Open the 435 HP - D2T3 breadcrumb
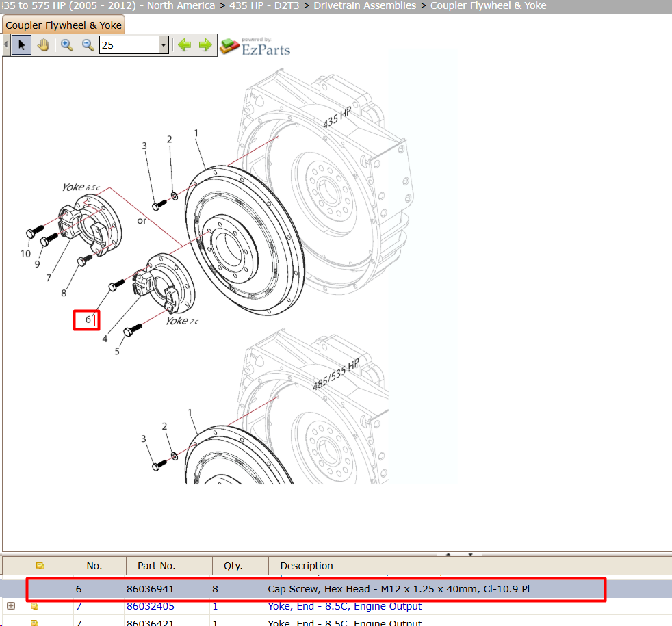This screenshot has height=626, width=672. pos(264,5)
